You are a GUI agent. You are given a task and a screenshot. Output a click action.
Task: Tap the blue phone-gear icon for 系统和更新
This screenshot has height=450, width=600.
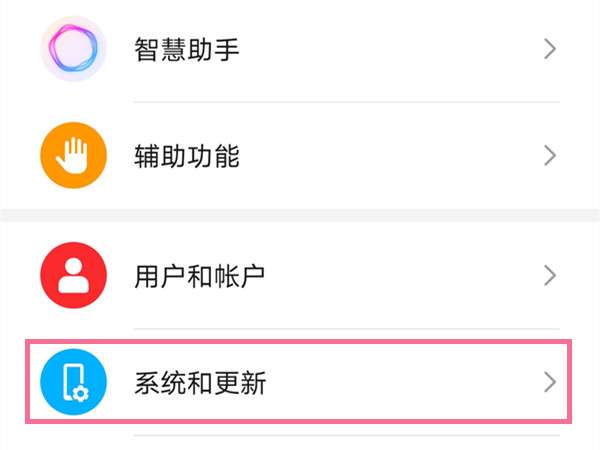74,382
